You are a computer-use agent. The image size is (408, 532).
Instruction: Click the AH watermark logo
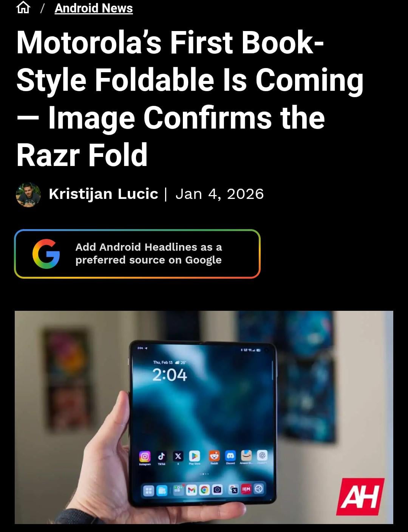360,496
